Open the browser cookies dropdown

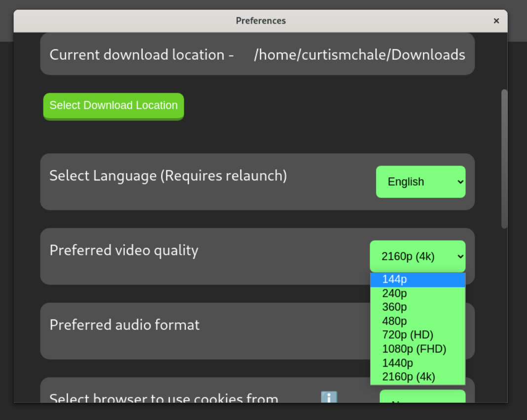coord(422,397)
